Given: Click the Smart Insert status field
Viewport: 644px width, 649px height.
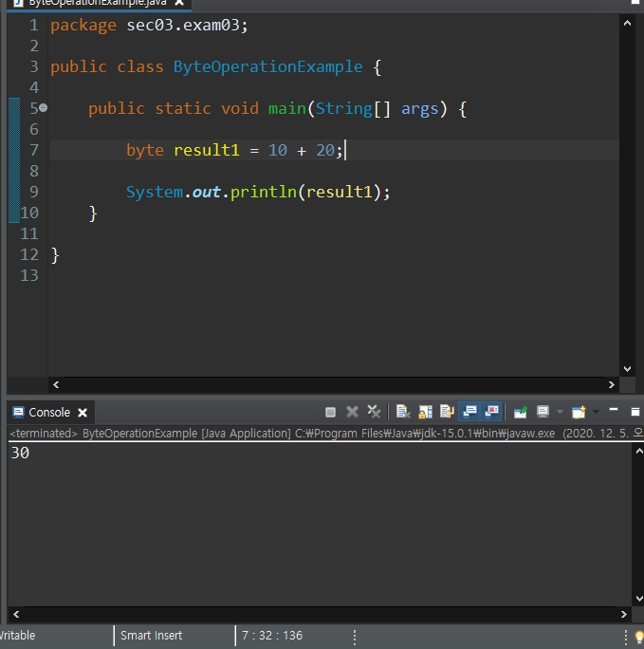Looking at the screenshot, I should pyautogui.click(x=152, y=636).
